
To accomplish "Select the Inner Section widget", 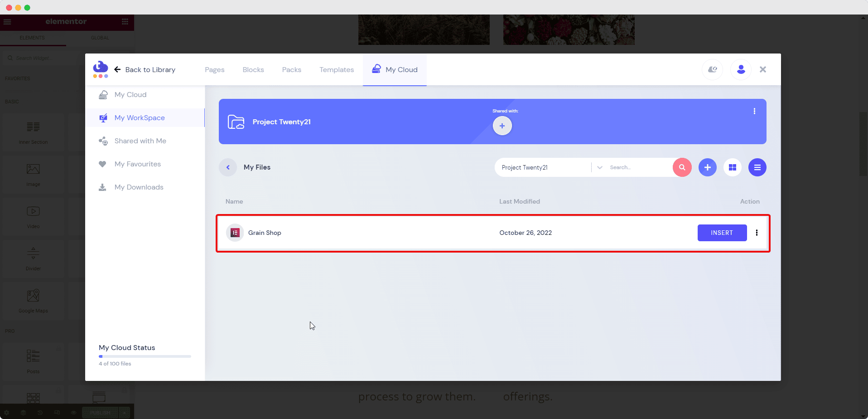I will (x=33, y=132).
